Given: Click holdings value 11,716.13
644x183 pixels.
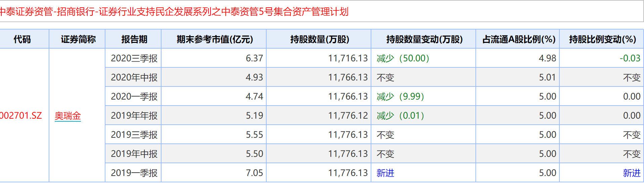Looking at the screenshot, I should (x=348, y=58).
